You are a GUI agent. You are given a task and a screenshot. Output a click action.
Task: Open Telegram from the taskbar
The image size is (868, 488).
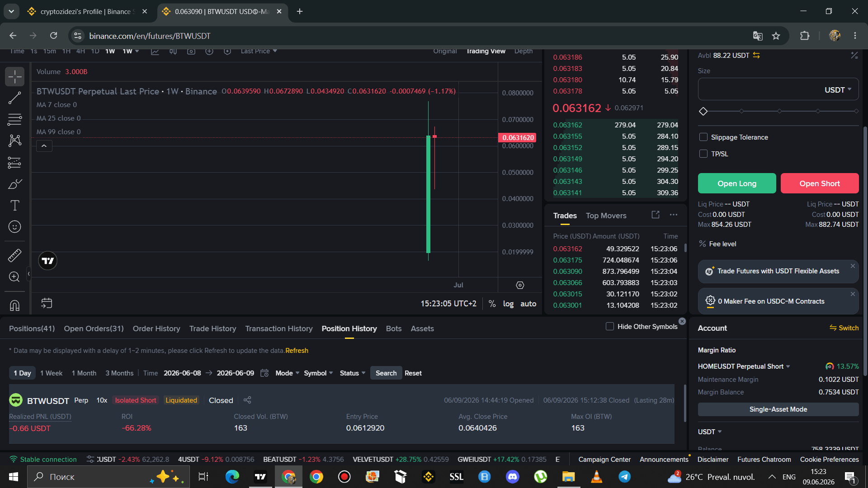pyautogui.click(x=625, y=477)
